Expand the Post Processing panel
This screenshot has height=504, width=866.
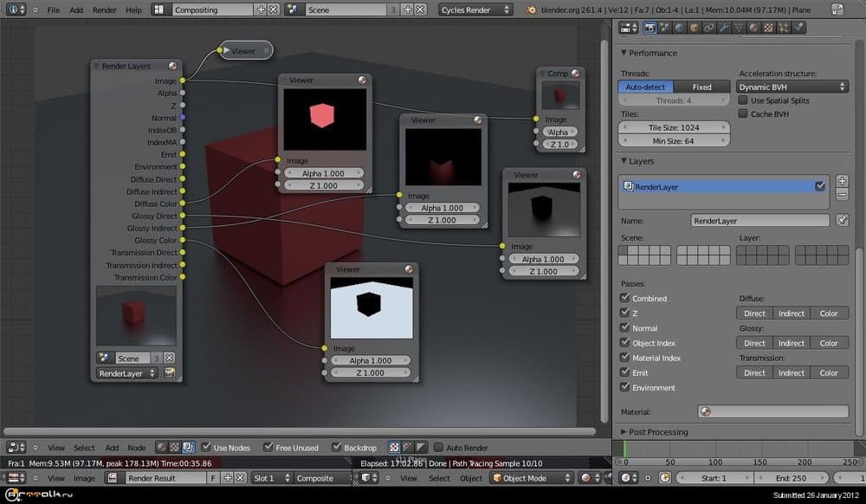(658, 431)
